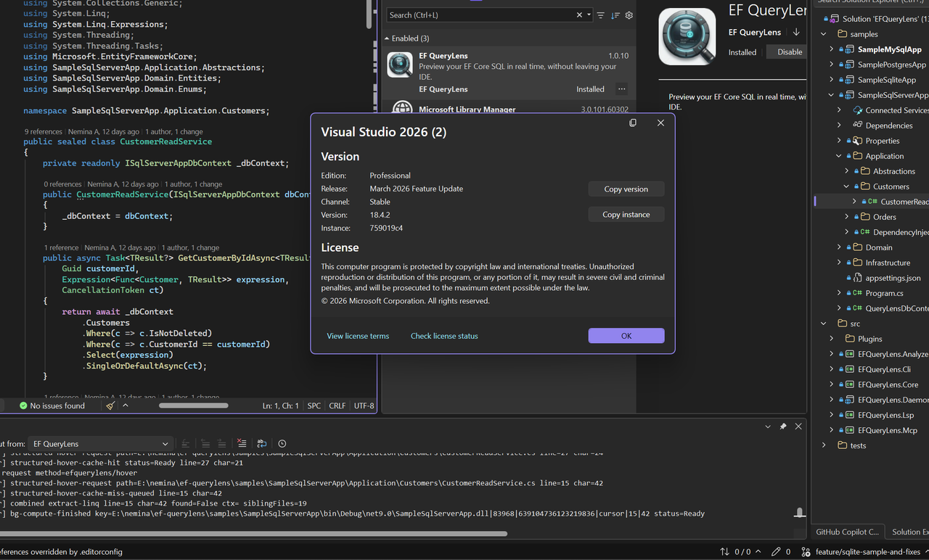Click the appsettings.json file icon
The height and width of the screenshot is (560, 929).
pos(858,278)
